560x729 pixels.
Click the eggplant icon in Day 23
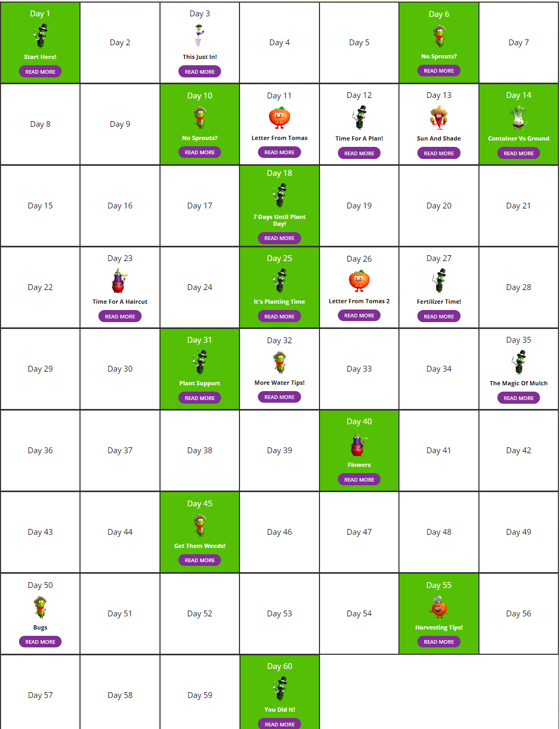point(120,281)
